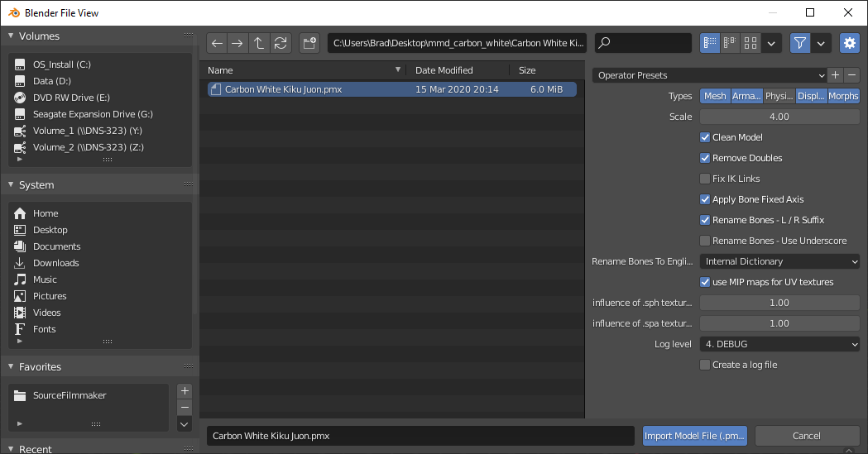The image size is (868, 454).
Task: Create a new directory
Action: [309, 43]
